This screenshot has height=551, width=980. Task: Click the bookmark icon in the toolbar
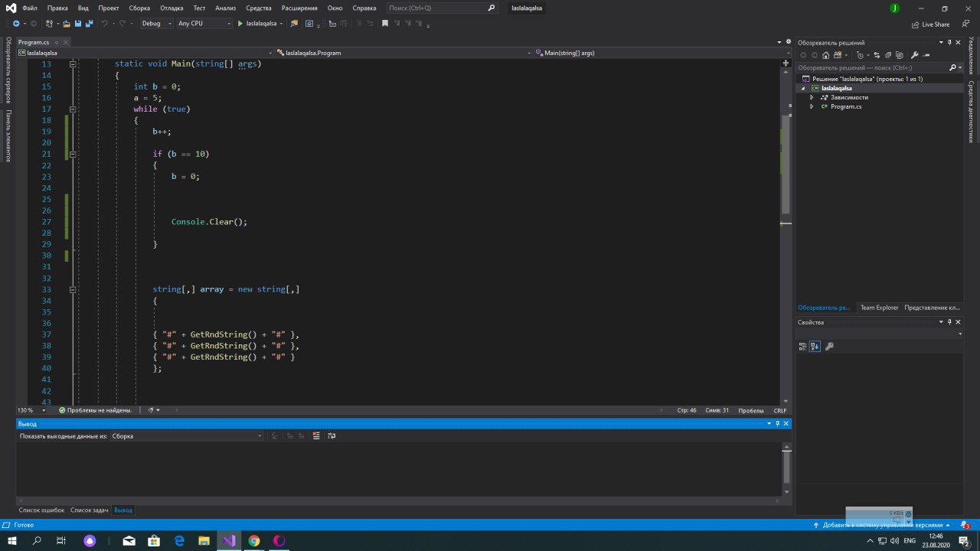(385, 24)
